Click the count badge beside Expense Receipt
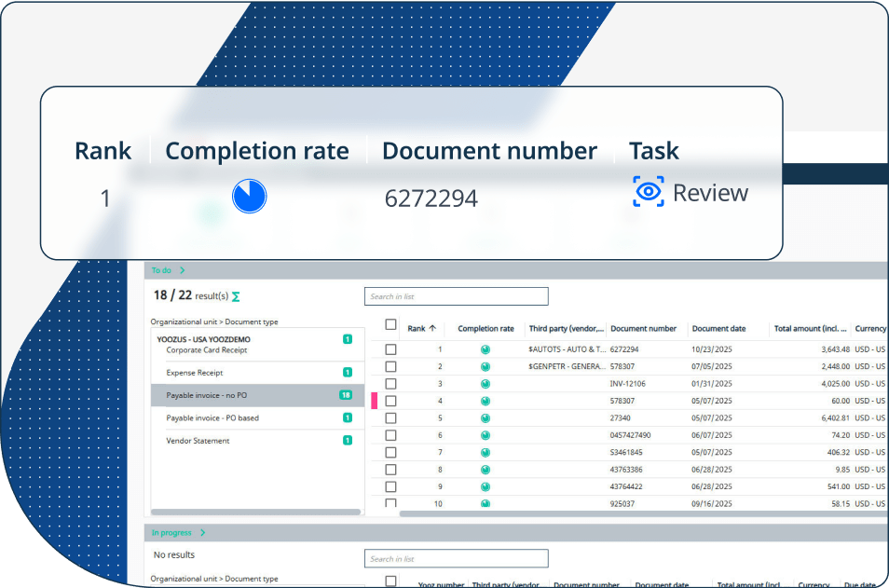This screenshot has width=889, height=588. tap(348, 372)
